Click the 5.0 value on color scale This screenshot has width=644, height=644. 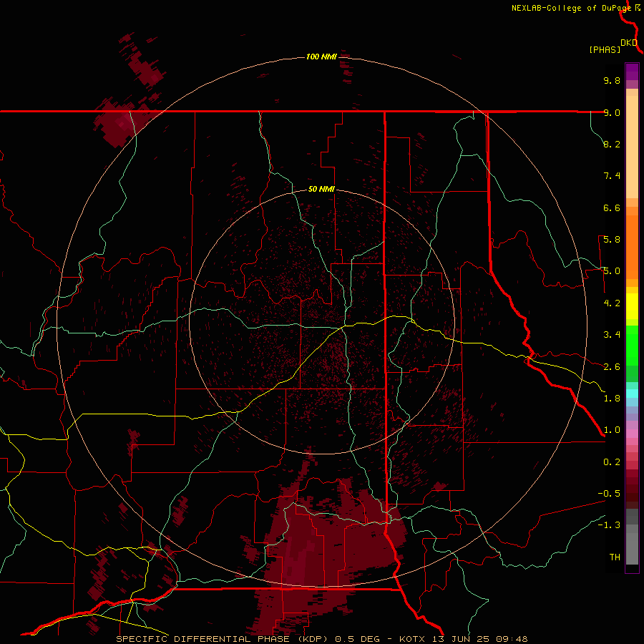pyautogui.click(x=612, y=271)
